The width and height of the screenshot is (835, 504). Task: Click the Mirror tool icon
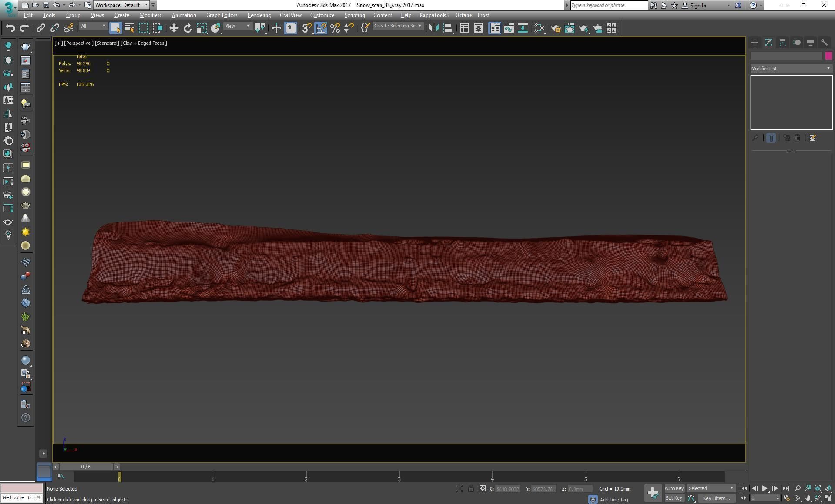[x=433, y=28]
